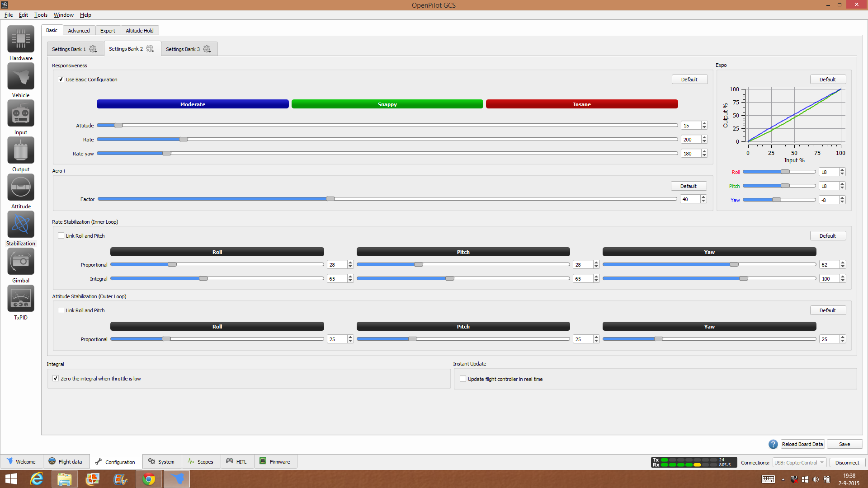The width and height of the screenshot is (868, 488).
Task: Open the Welcome mode tab
Action: tap(21, 461)
